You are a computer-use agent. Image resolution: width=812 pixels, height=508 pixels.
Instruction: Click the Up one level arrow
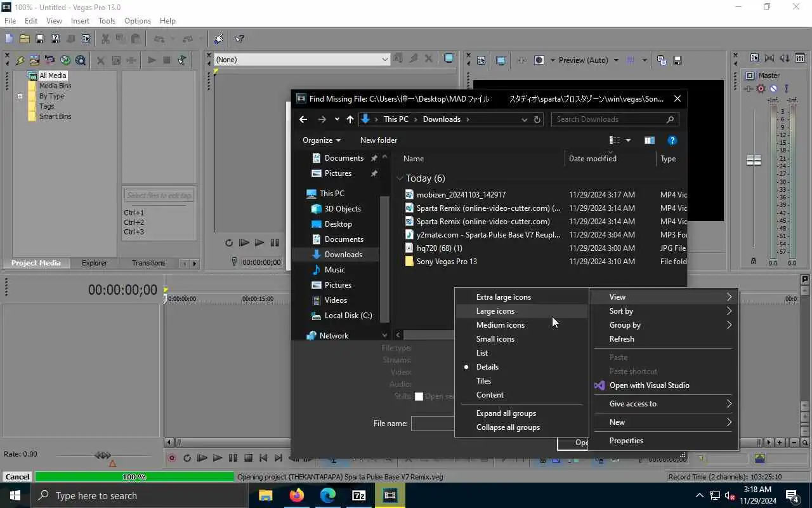click(350, 119)
